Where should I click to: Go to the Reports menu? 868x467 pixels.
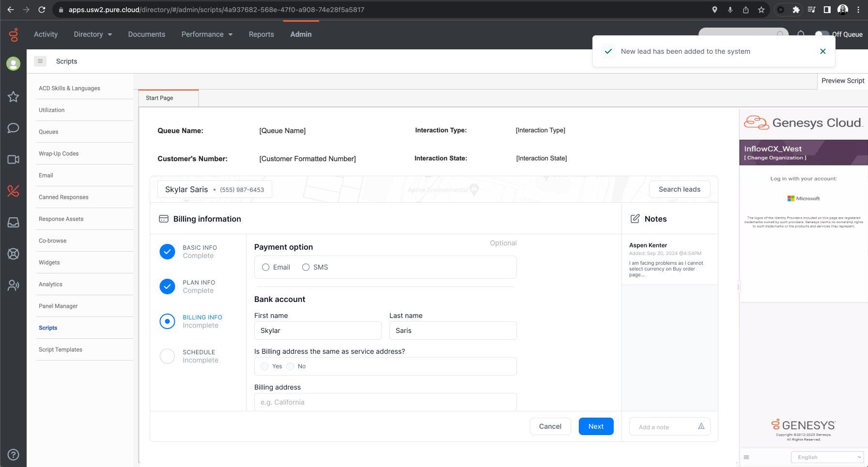click(261, 34)
